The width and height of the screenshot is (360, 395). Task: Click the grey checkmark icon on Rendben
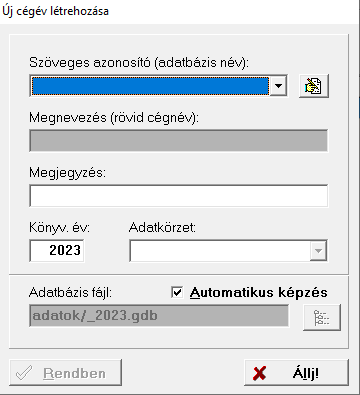(25, 373)
